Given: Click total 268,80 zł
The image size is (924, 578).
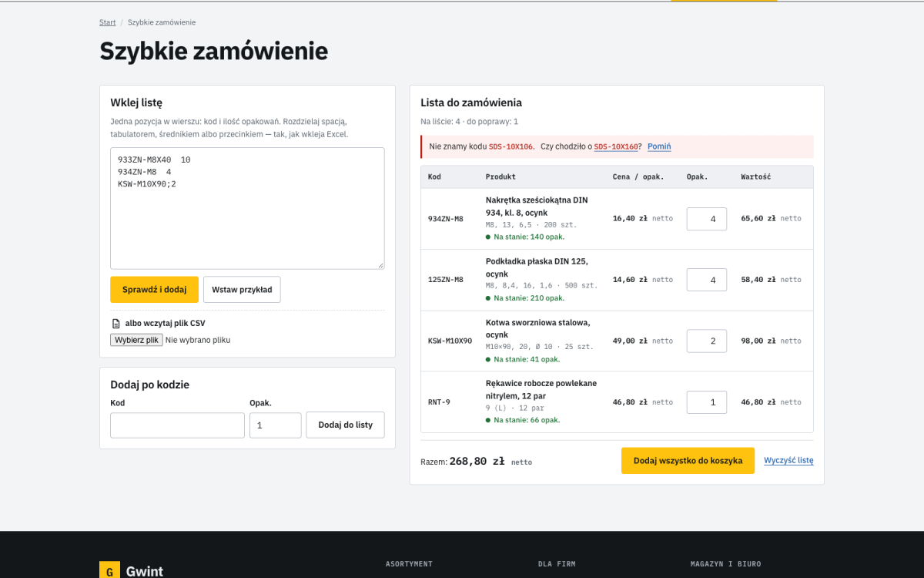Looking at the screenshot, I should click(477, 462).
